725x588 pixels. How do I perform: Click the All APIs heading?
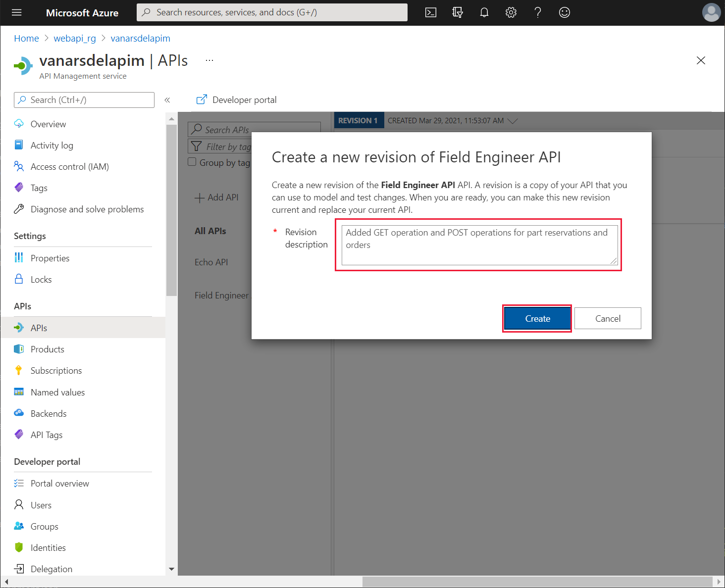click(210, 231)
